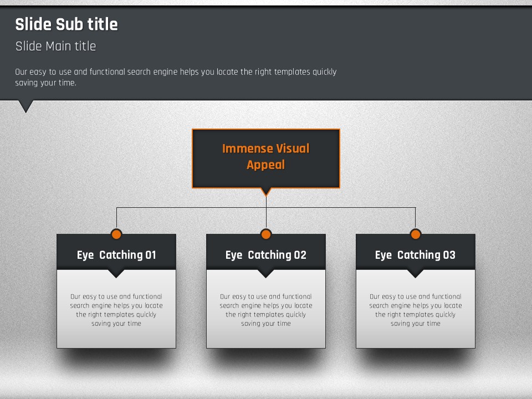This screenshot has width=532, height=399.
Task: Click the downward pointer under Eye Catching 02
Action: (x=265, y=273)
